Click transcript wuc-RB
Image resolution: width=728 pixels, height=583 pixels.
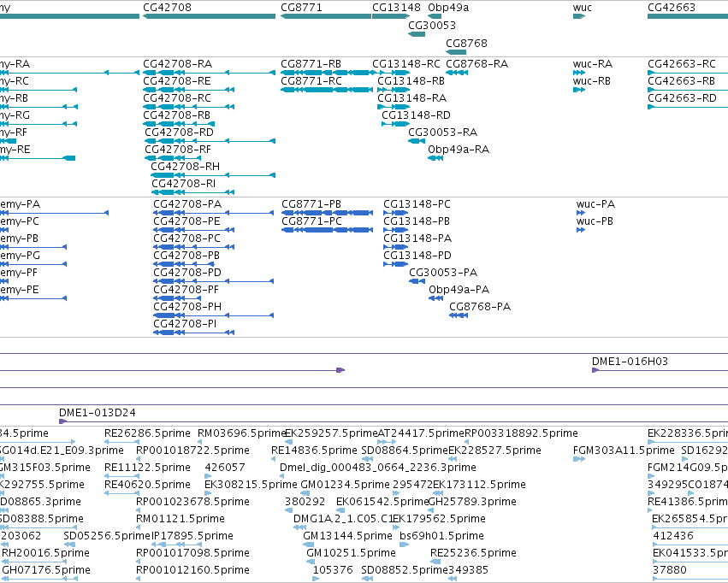(579, 90)
